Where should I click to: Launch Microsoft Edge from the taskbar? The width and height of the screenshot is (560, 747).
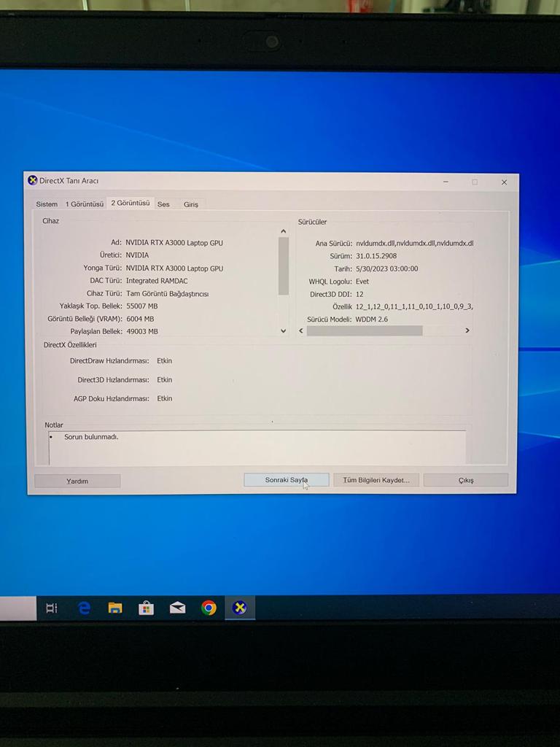84,608
